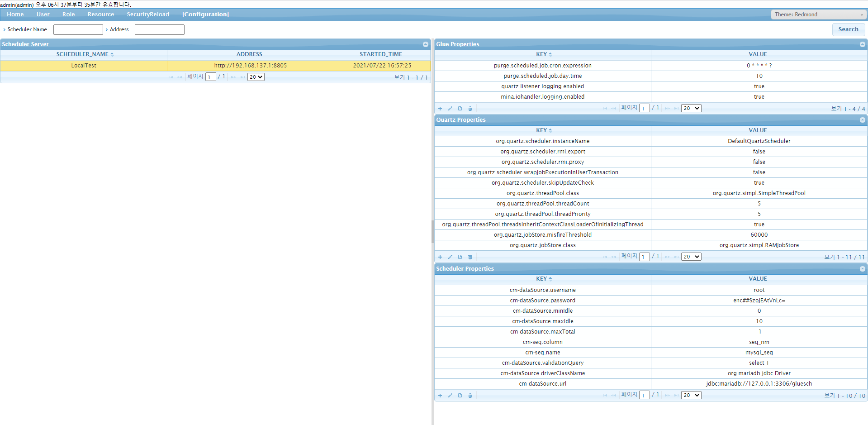Open the User menu
This screenshot has height=425, width=868.
click(43, 14)
